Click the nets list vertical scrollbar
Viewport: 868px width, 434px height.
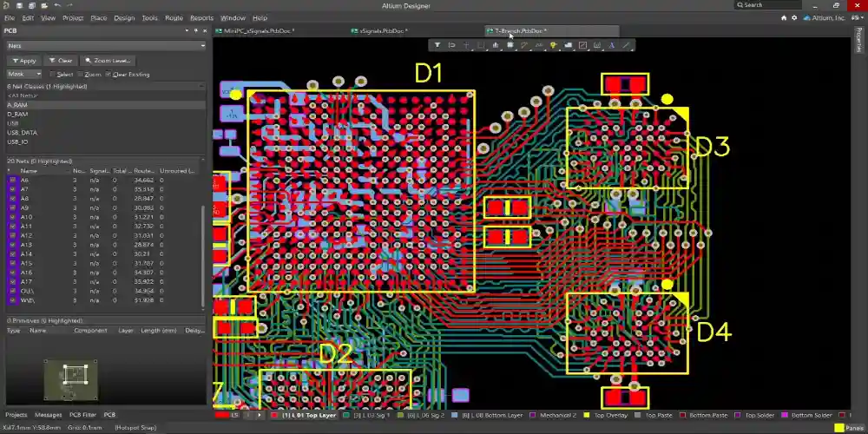click(202, 256)
